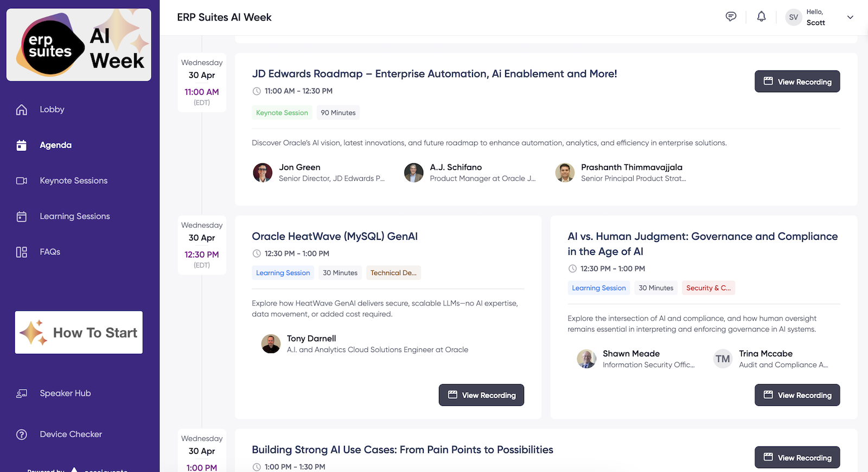Open Speaker Hub
This screenshot has width=868, height=472.
tap(65, 393)
